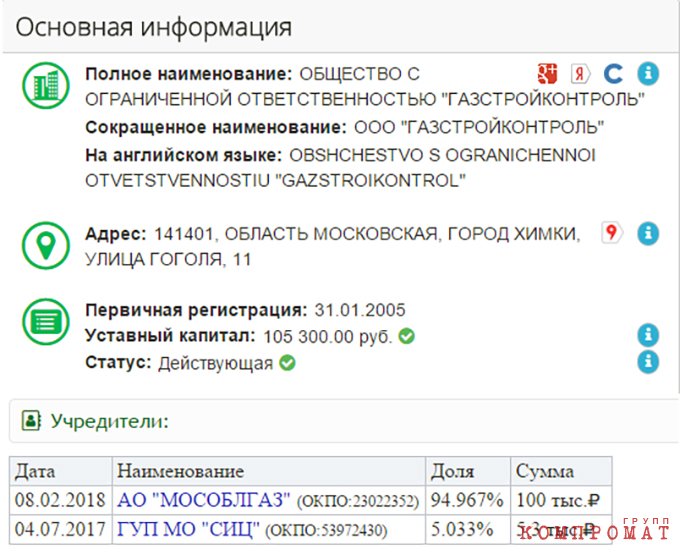The height and width of the screenshot is (560, 680).
Task: Click capital value 105 300.00 руб.
Action: point(327,337)
